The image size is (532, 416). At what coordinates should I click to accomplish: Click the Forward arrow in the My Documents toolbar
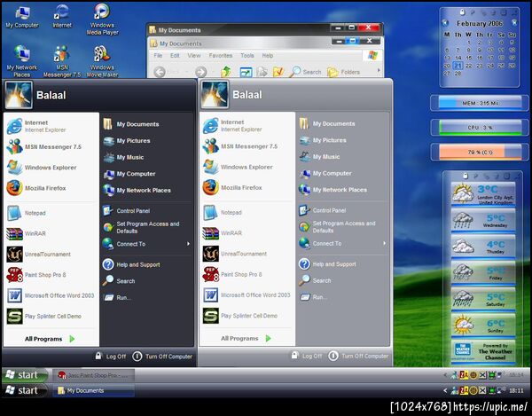tap(201, 72)
